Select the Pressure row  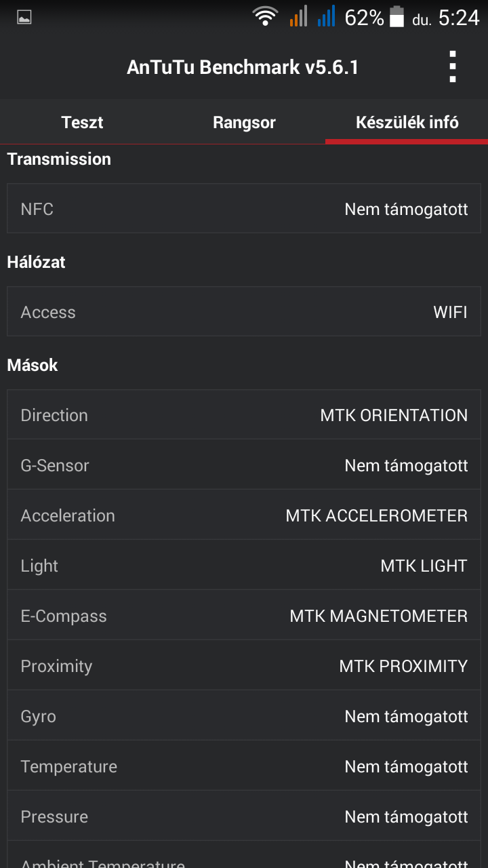pyautogui.click(x=244, y=816)
